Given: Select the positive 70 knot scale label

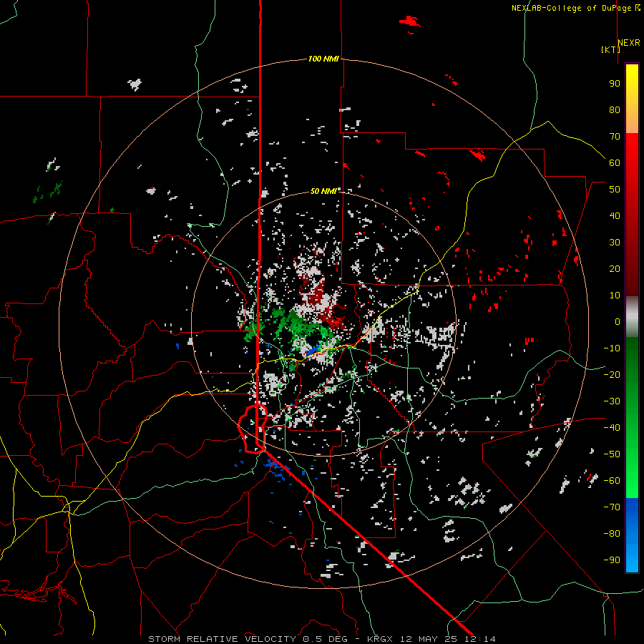Looking at the screenshot, I should (615, 137).
